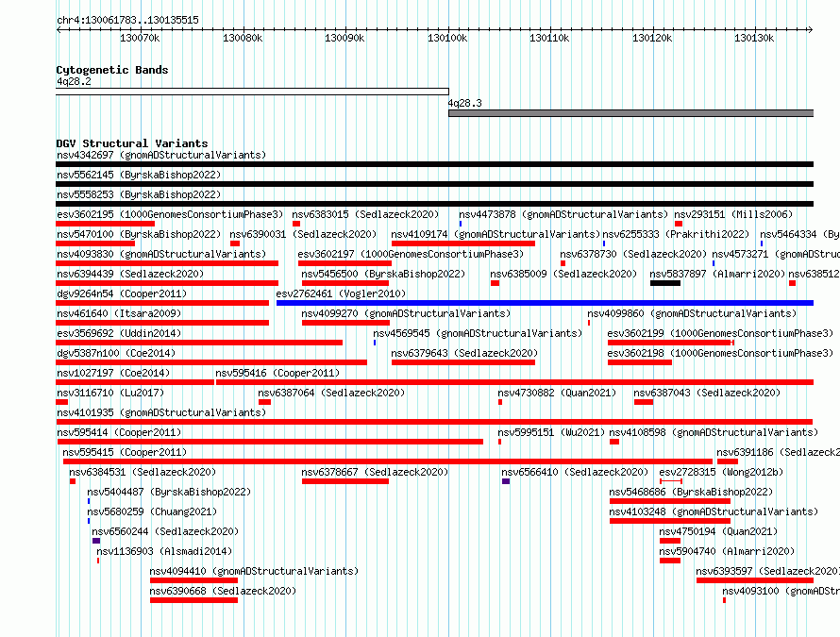Click esv3569692 Uddin2014 label
The image size is (840, 637).
pyautogui.click(x=119, y=334)
